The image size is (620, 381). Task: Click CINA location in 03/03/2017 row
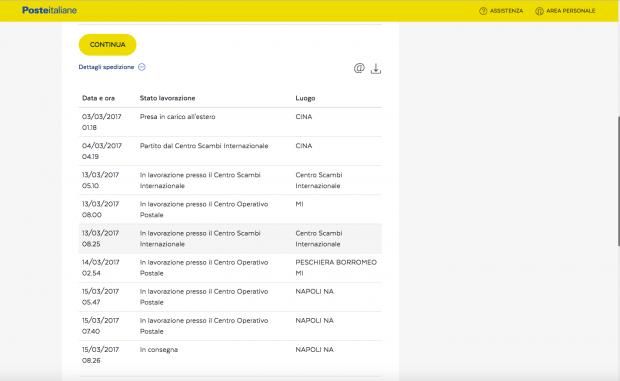coord(304,117)
